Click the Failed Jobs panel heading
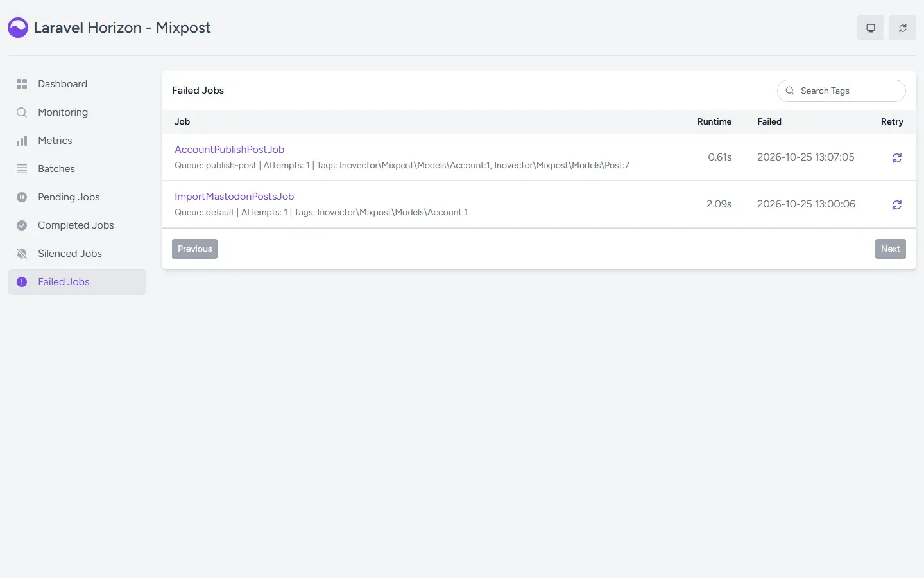 pyautogui.click(x=198, y=91)
